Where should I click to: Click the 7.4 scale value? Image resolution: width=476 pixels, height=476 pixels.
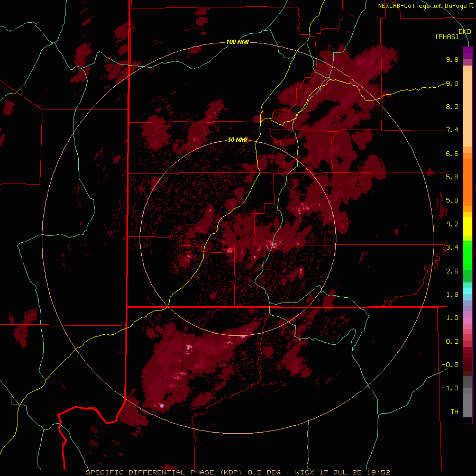coord(452,130)
